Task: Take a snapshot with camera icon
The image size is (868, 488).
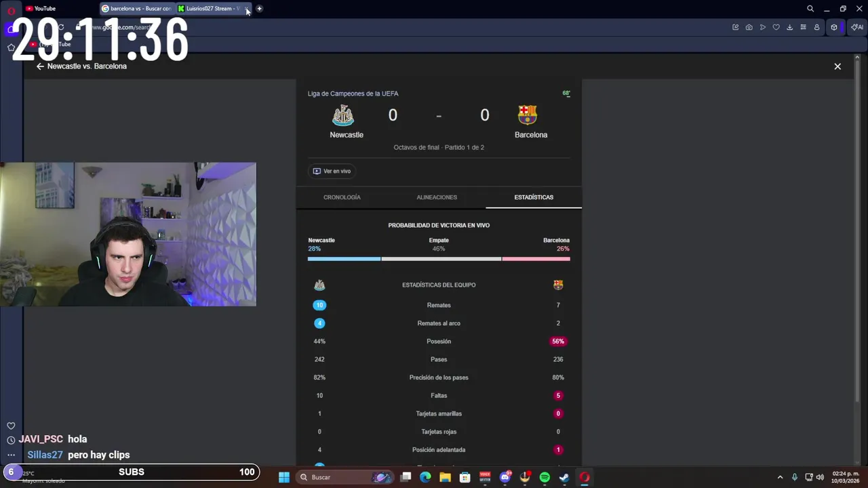Action: tap(749, 27)
